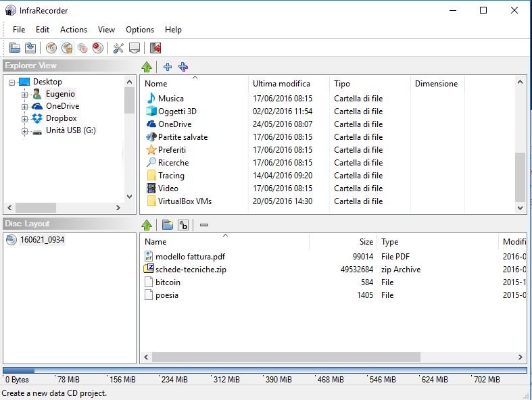The image size is (532, 400).
Task: Go up a folder in Explorer View
Action: [x=147, y=67]
